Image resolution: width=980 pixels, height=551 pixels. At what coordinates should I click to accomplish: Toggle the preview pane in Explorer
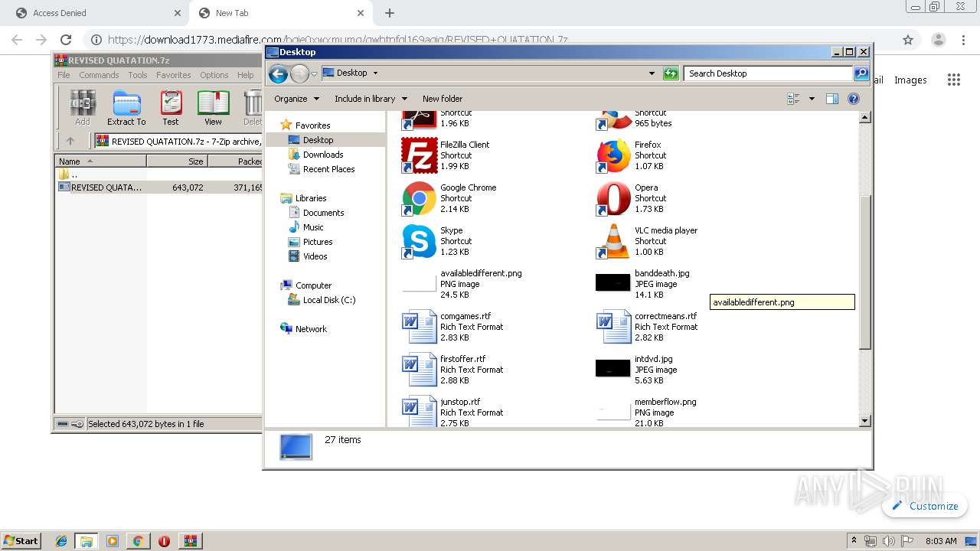pyautogui.click(x=832, y=99)
